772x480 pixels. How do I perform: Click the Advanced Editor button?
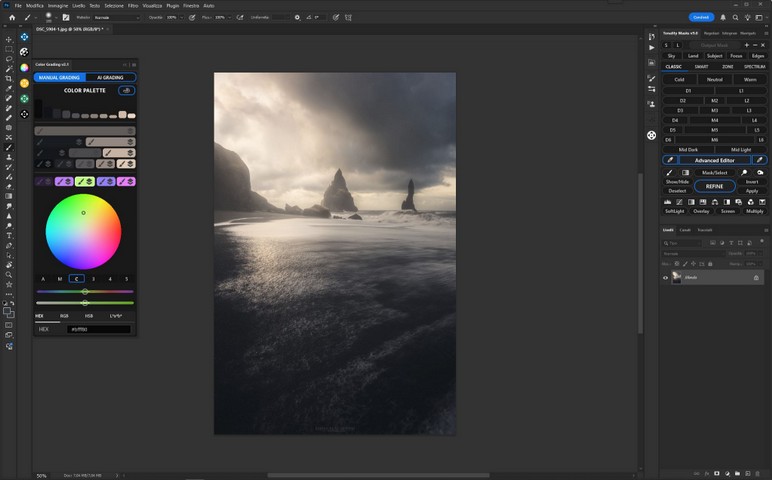coord(714,160)
